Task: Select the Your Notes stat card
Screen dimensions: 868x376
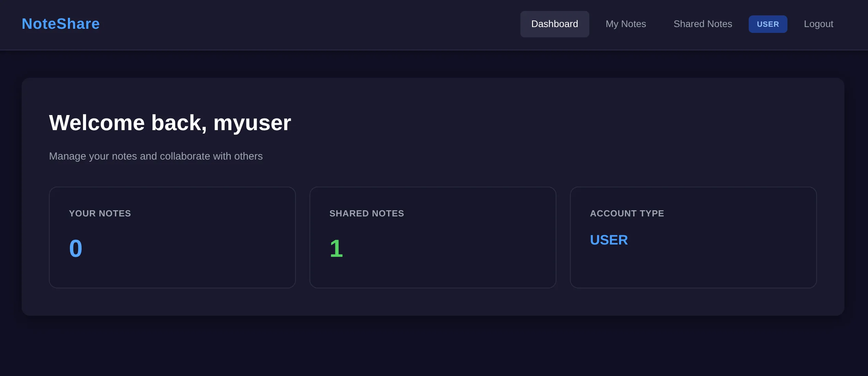Action: [x=172, y=237]
